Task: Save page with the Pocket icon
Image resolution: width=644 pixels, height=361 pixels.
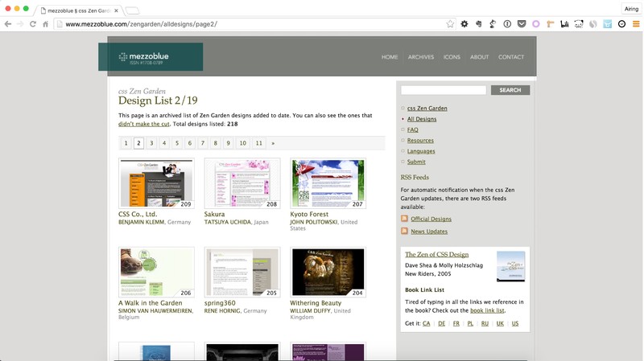Action: 522,24
